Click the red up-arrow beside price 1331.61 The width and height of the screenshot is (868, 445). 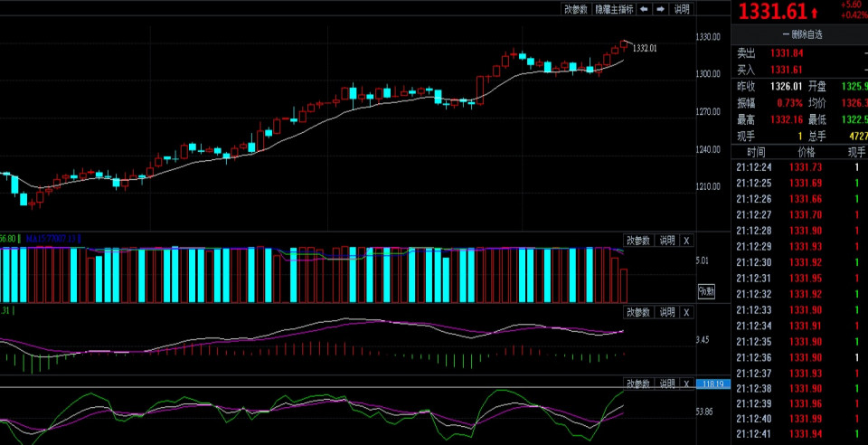[814, 12]
